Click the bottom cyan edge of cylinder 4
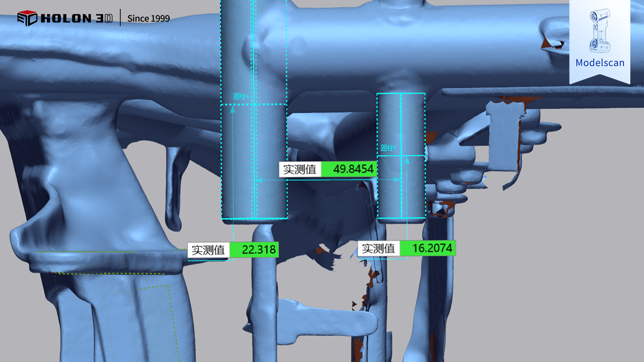644x362 pixels. pyautogui.click(x=270, y=219)
